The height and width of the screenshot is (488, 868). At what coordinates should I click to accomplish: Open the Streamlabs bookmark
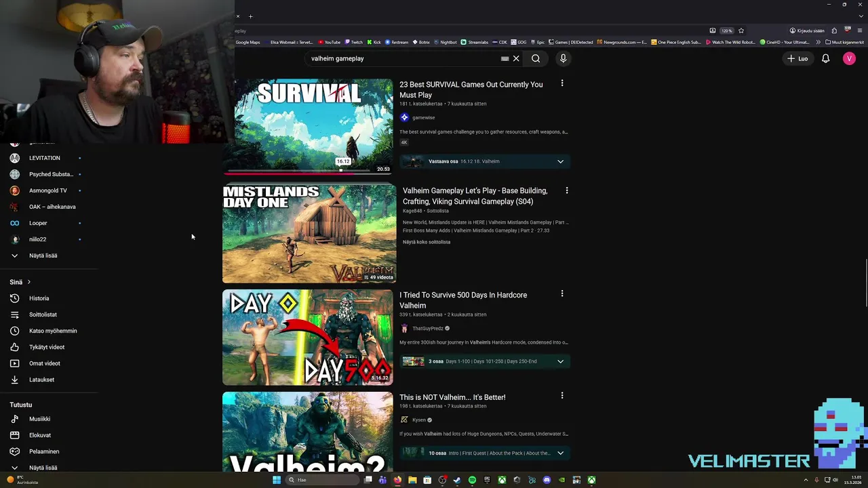(x=474, y=42)
